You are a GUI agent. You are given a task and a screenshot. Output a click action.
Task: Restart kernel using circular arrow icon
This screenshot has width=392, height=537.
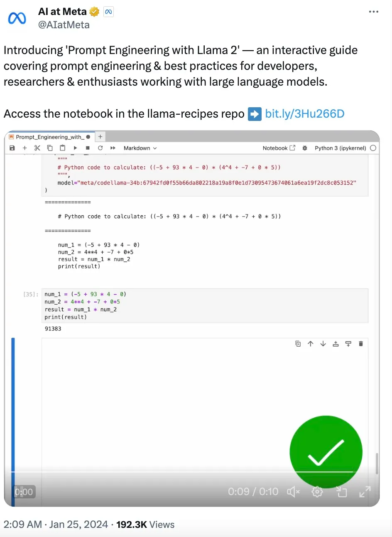100,148
